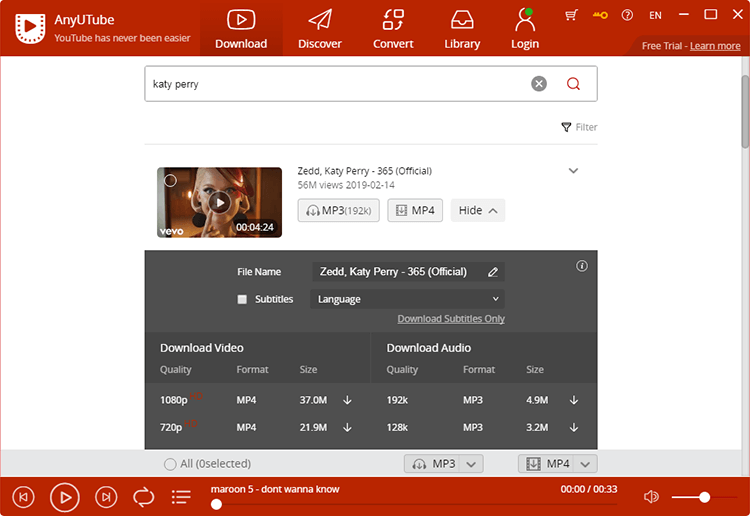Collapse options with Hide button
Screen dimensions: 750x516
click(x=477, y=210)
